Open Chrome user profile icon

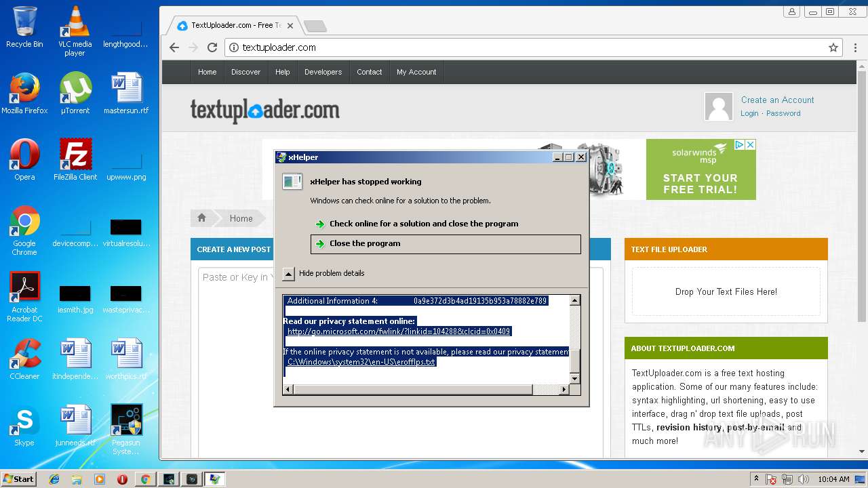791,12
